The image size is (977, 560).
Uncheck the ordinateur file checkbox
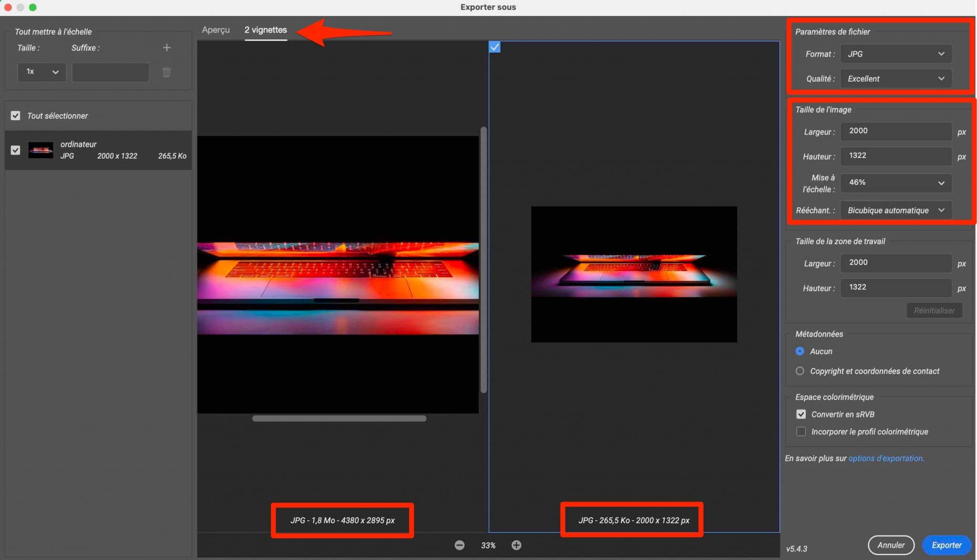pyautogui.click(x=15, y=150)
